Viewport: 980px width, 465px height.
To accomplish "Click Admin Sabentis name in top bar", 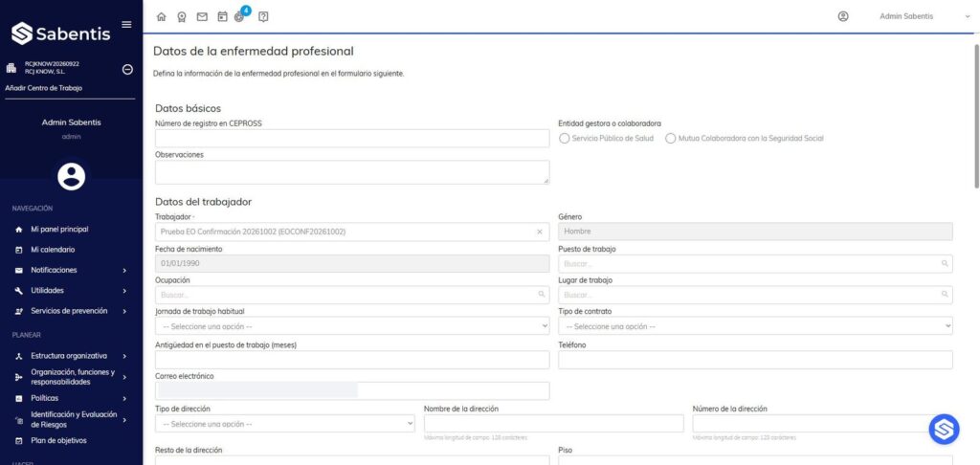I will [906, 17].
